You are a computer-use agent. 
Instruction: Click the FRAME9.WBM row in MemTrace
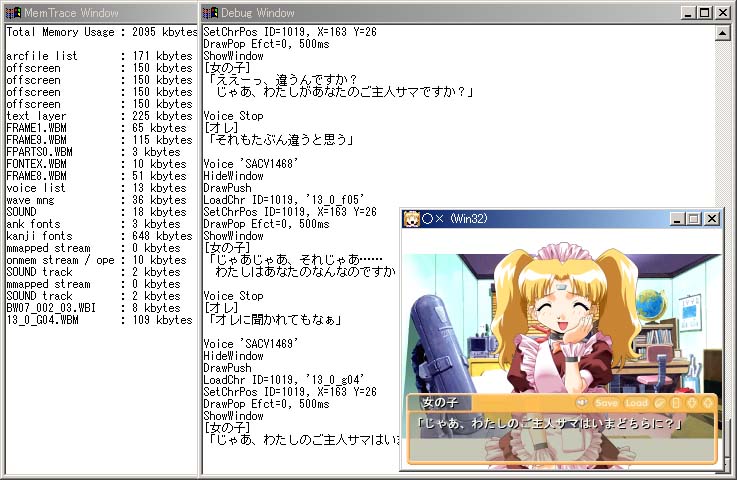[x=99, y=140]
